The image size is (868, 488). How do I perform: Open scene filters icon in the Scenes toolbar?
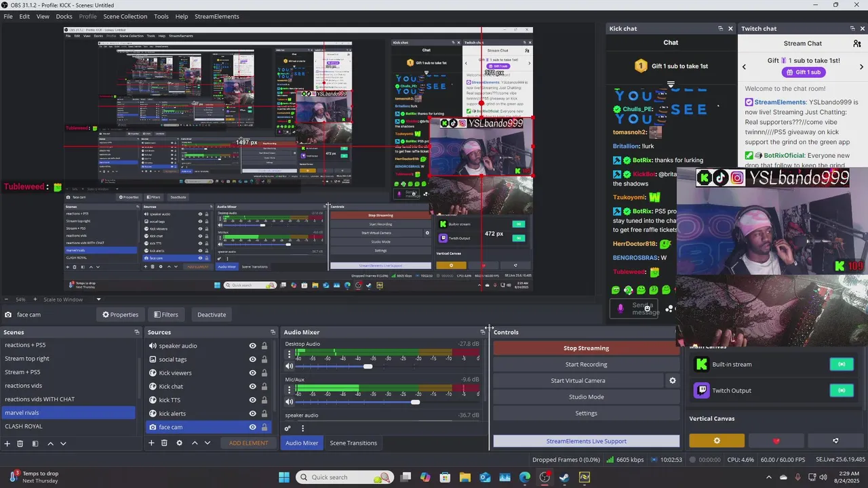tap(34, 443)
